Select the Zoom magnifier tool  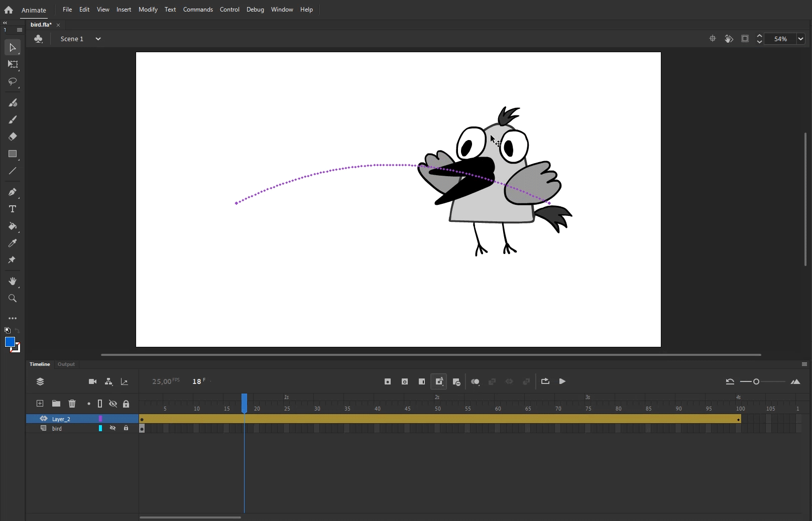(13, 299)
